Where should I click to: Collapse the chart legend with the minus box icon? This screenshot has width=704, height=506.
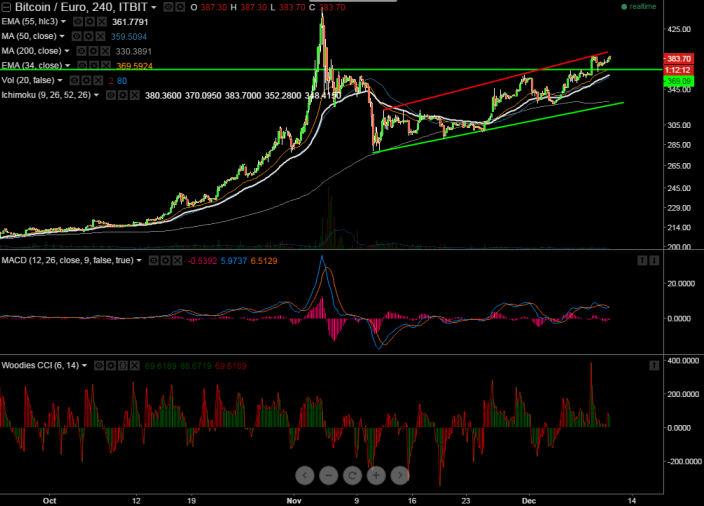(6, 7)
